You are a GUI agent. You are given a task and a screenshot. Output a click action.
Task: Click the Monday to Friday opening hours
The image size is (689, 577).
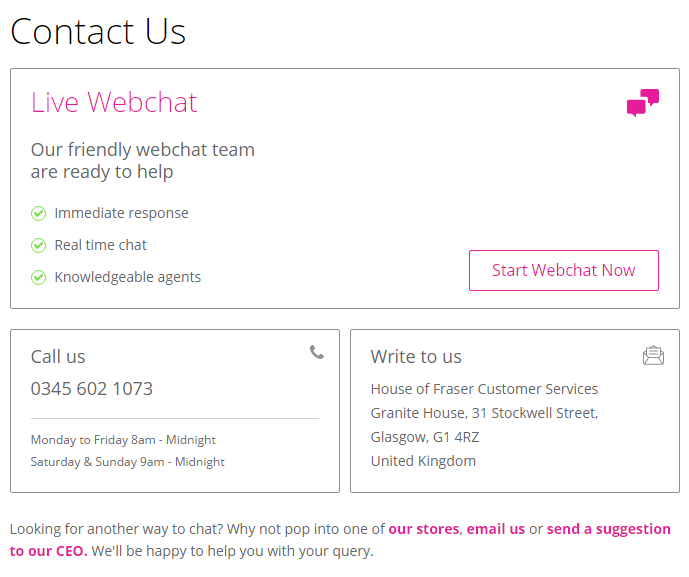(x=123, y=440)
